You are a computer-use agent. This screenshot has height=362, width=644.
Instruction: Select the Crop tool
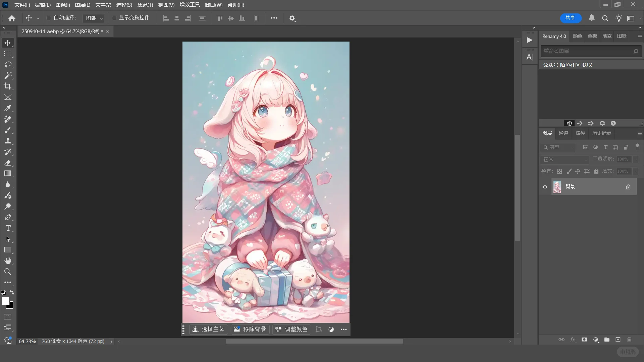tap(8, 86)
